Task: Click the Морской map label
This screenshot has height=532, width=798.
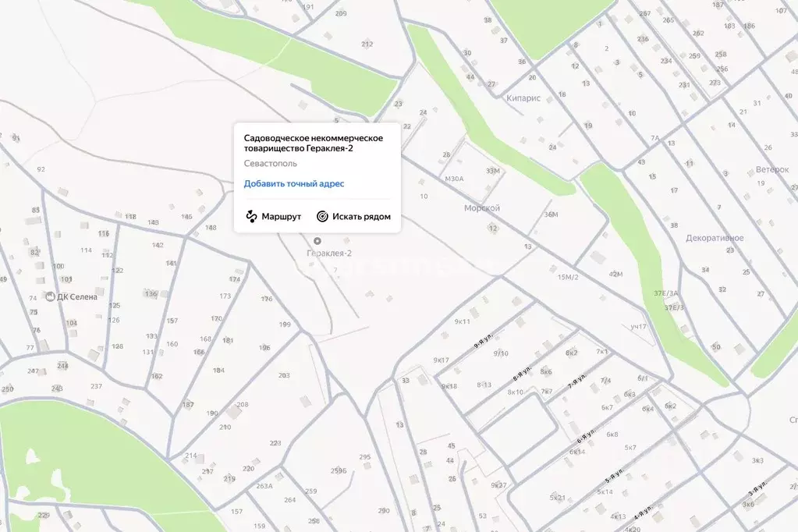Action: [x=481, y=207]
